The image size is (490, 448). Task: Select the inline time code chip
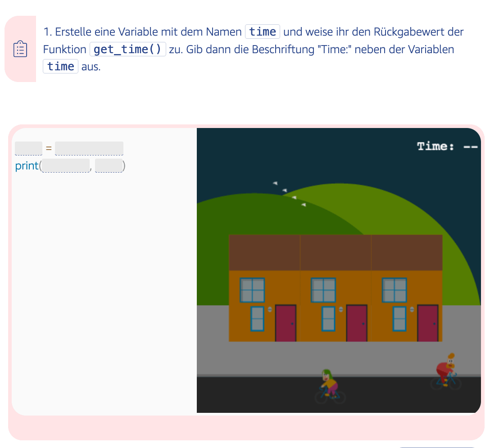(x=263, y=32)
